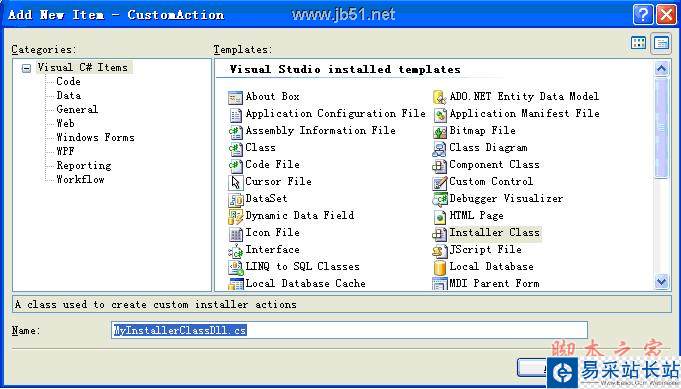Select the JScript File icon
This screenshot has width=681, height=389.
(439, 251)
